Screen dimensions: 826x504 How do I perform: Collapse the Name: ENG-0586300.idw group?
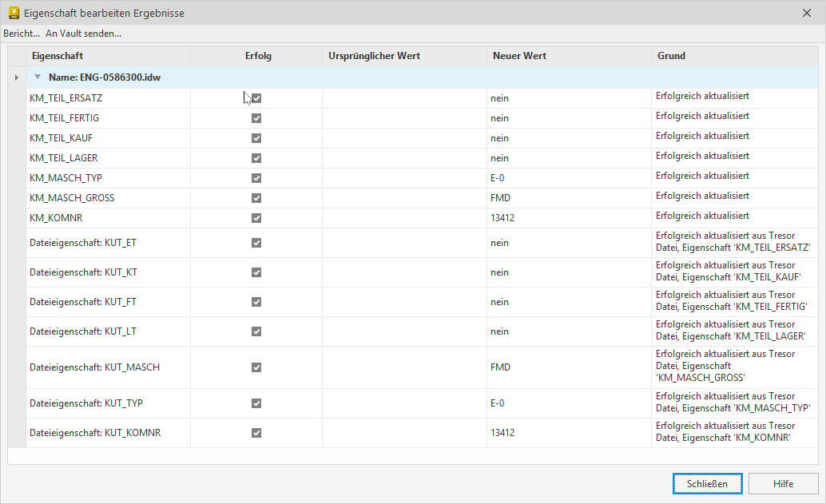[38, 77]
